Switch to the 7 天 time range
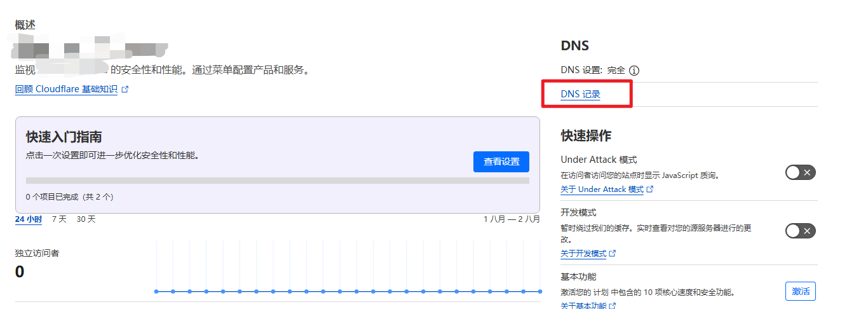The height and width of the screenshot is (309, 868). point(59,219)
